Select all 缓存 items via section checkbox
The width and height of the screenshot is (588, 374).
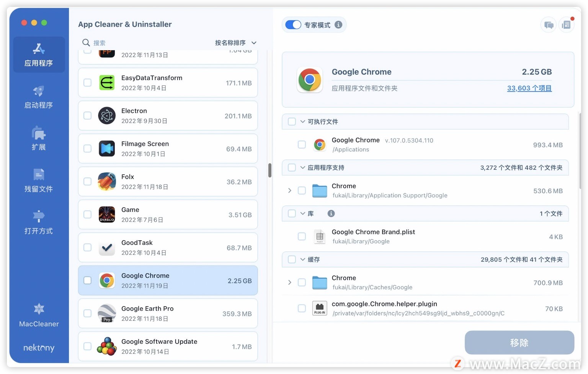click(x=292, y=259)
